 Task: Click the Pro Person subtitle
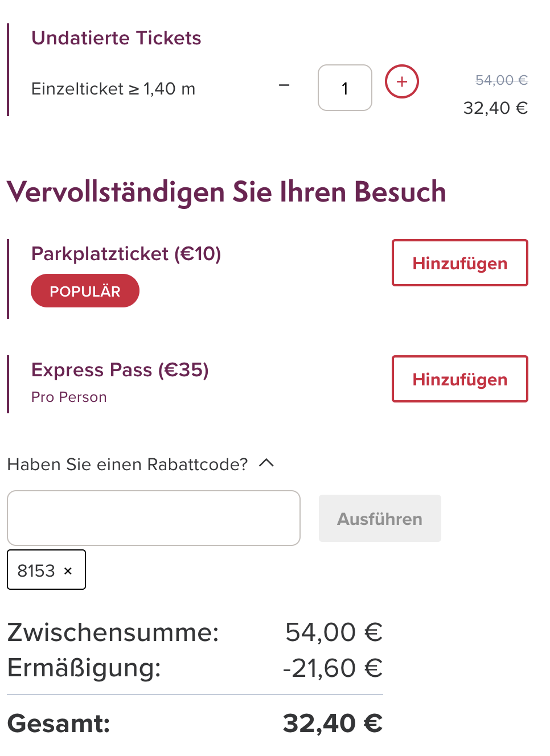point(69,397)
